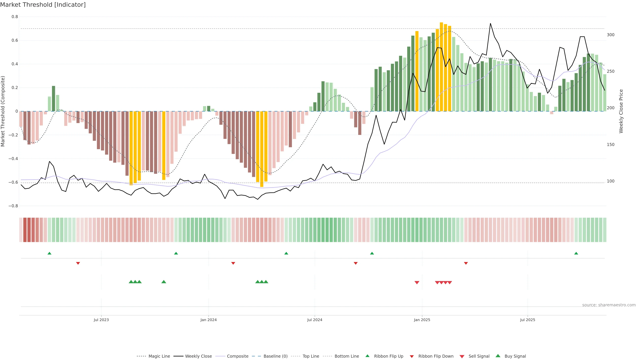The width and height of the screenshot is (644, 362).
Task: Click the Jan 2024 x-axis label
Action: click(208, 320)
